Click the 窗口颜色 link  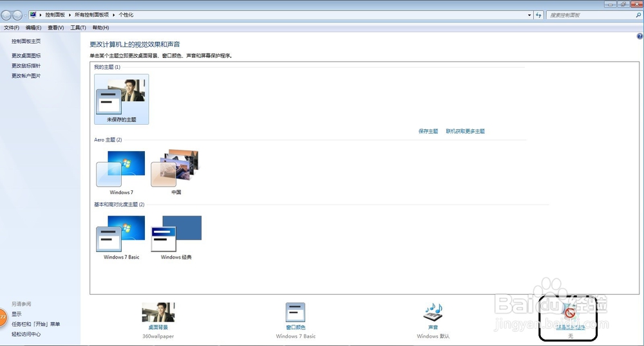296,327
